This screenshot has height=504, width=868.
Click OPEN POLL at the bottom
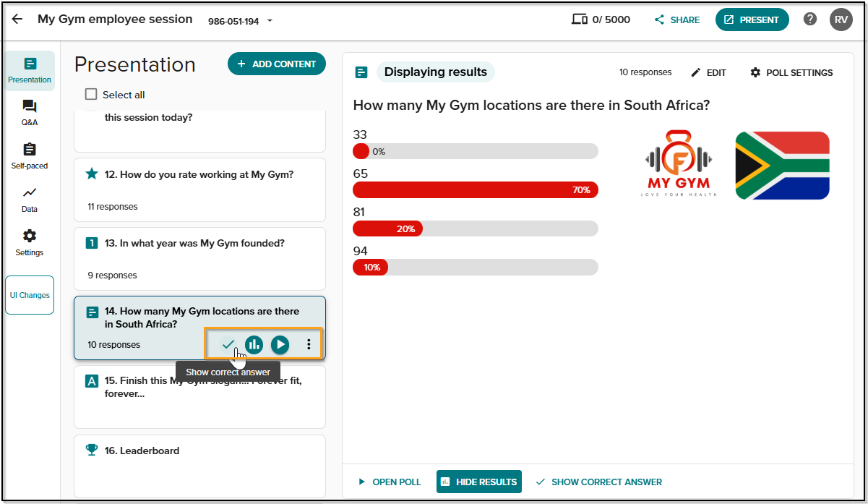click(x=390, y=482)
